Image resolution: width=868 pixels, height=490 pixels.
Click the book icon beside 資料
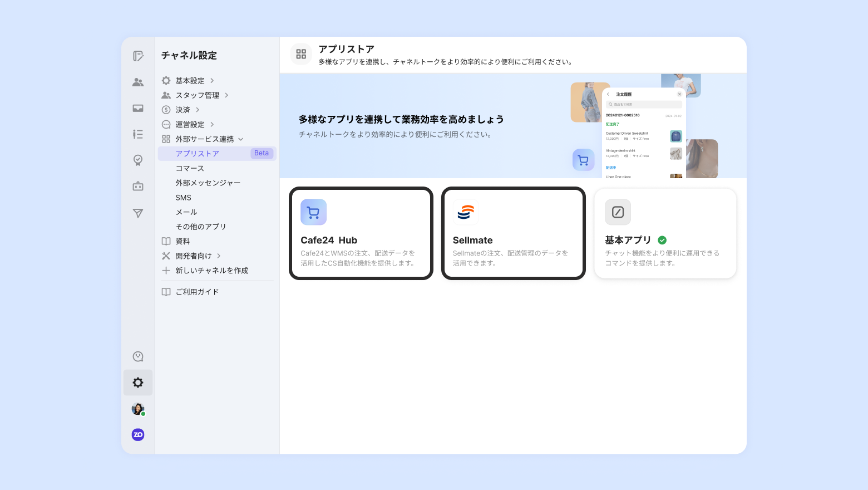tap(166, 241)
